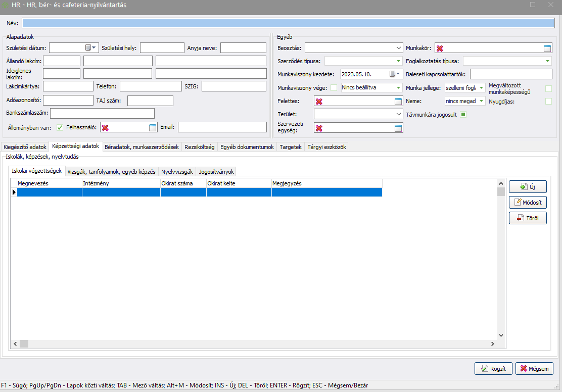Toggle the Távmunkára jogosult checkbox
Viewport: 562px width, 392px height.
[x=463, y=115]
